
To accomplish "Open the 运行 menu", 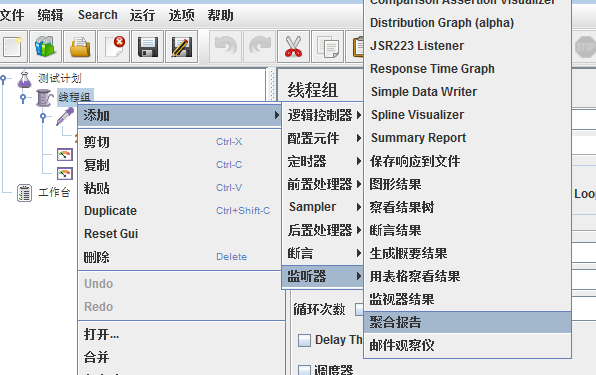I will (142, 15).
